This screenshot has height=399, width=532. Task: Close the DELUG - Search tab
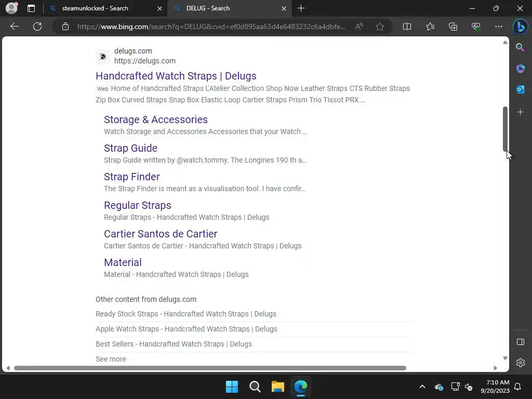coord(284,8)
